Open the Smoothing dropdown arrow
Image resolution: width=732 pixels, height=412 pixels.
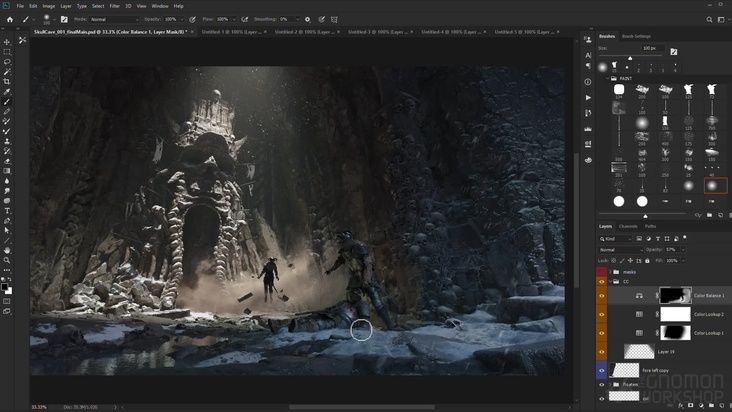point(297,20)
